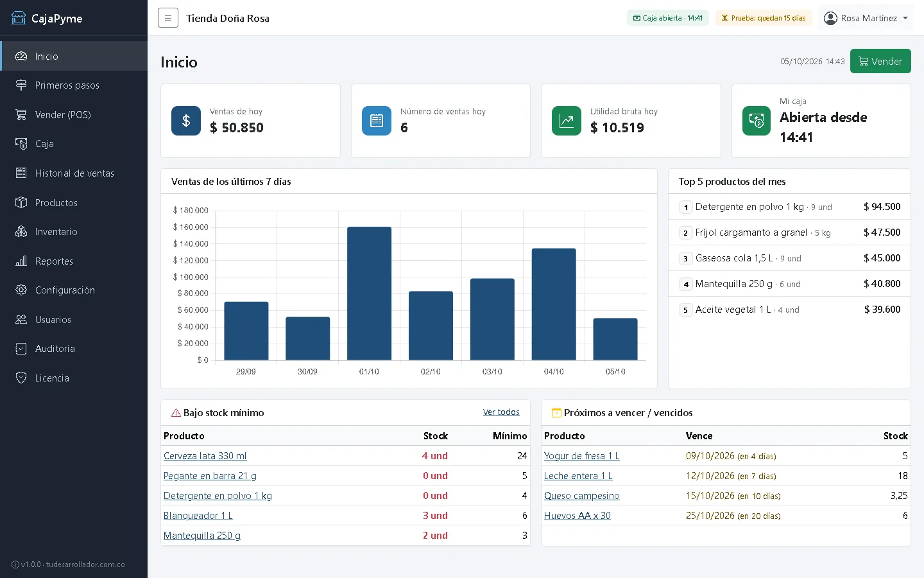Screen dimensions: 924x578
Task: Open the Blanqueador 1 L product link
Action: (x=198, y=516)
